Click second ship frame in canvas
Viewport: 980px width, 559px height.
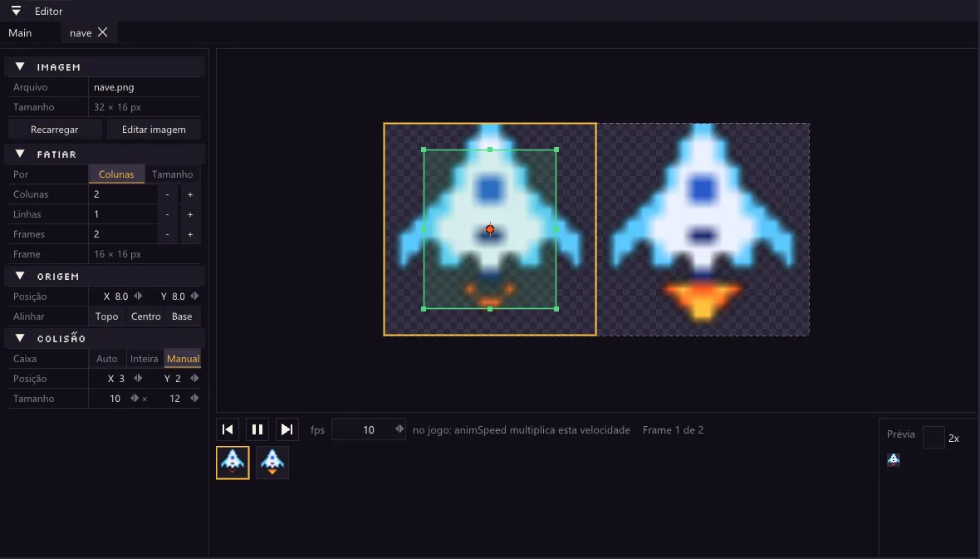click(x=703, y=229)
